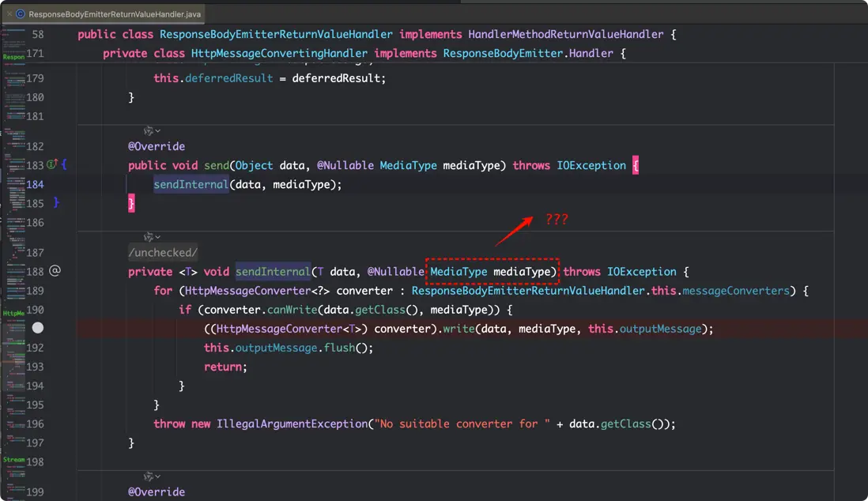Close the ResponseBodyEmitterReturnValueHandler.java tab
Screen dimensions: 868x501
[x=9, y=14]
